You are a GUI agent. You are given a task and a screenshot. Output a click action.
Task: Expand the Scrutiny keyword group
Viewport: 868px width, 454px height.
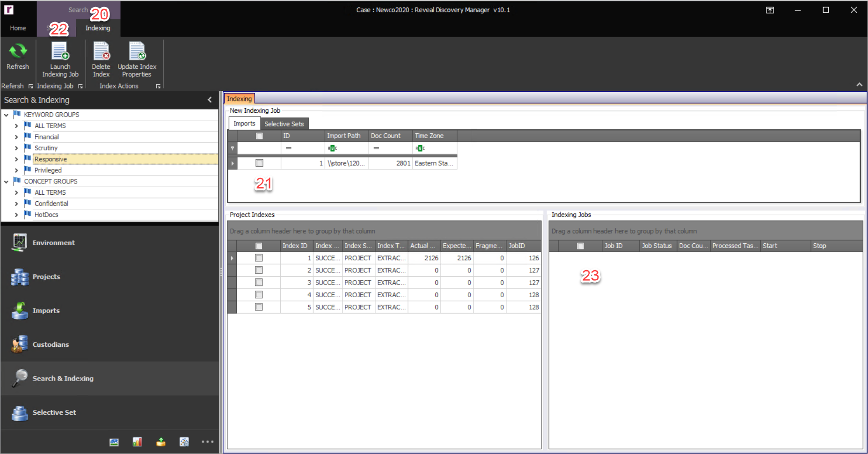16,148
